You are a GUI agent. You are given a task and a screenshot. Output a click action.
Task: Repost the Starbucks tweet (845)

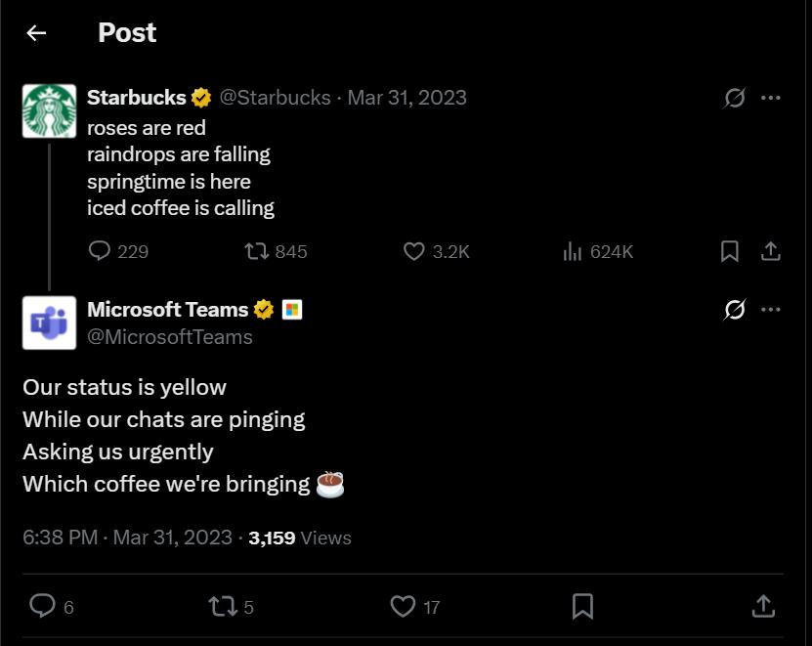(x=257, y=251)
